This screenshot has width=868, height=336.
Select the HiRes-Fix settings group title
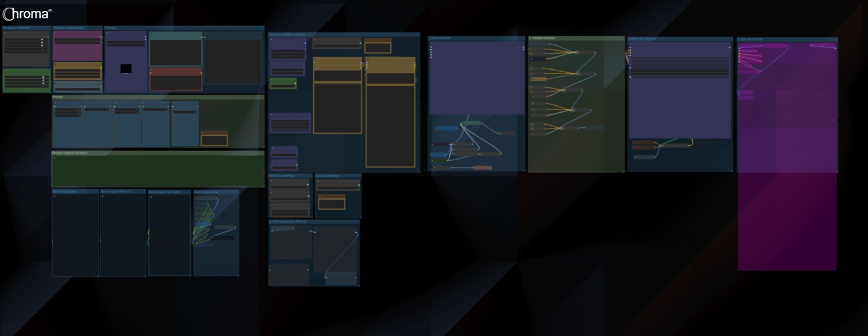click(x=282, y=176)
